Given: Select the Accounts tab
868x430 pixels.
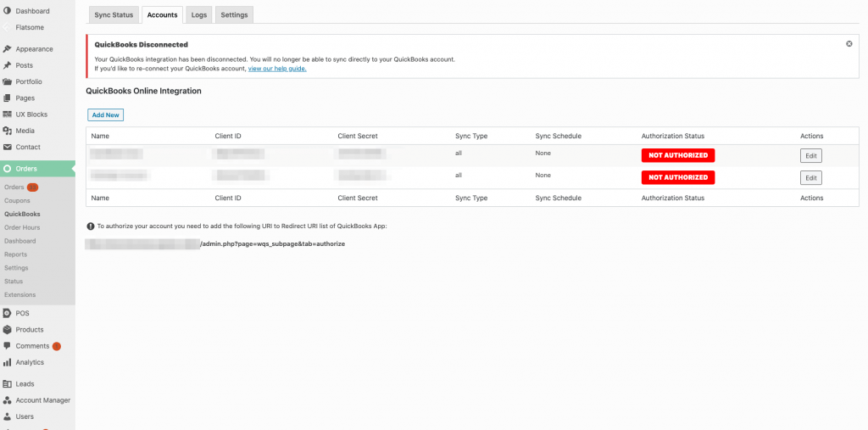Looking at the screenshot, I should (162, 15).
